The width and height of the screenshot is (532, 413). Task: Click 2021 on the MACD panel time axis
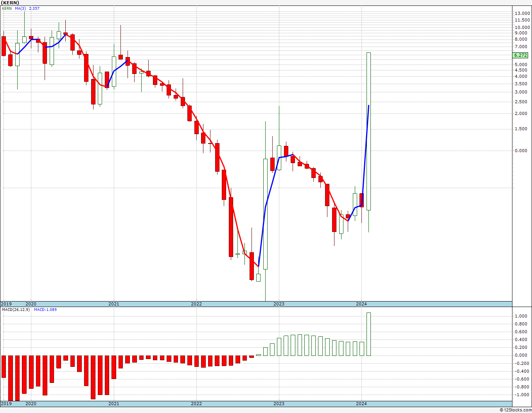[114, 404]
